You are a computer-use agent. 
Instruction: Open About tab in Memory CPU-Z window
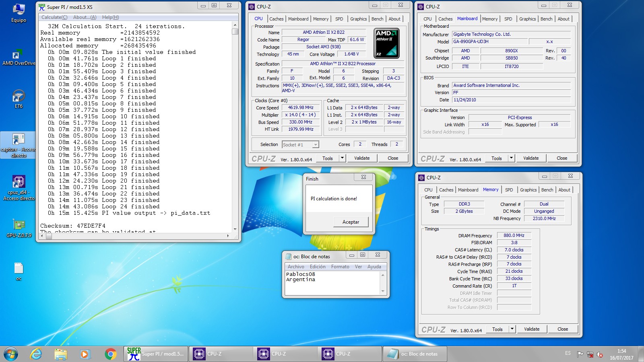click(x=564, y=190)
